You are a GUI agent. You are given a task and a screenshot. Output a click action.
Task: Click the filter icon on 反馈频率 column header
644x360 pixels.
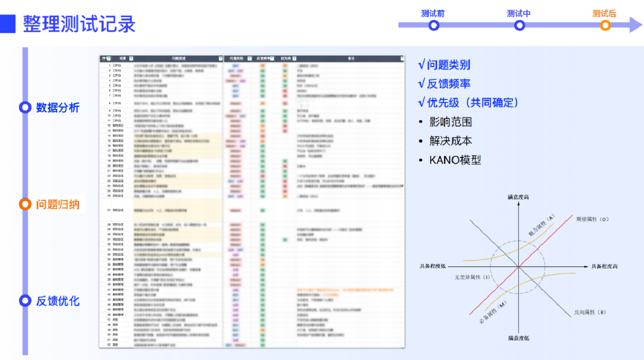tap(273, 58)
